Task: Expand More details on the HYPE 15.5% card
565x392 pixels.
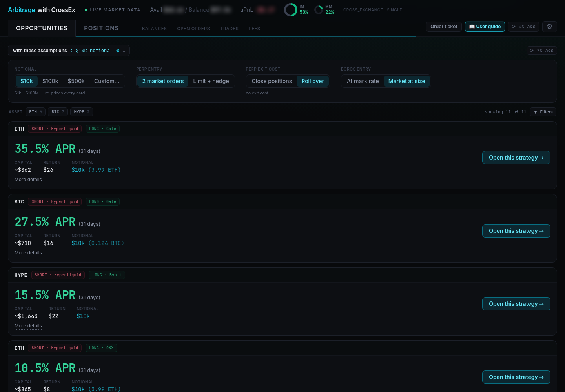Action: 28,326
